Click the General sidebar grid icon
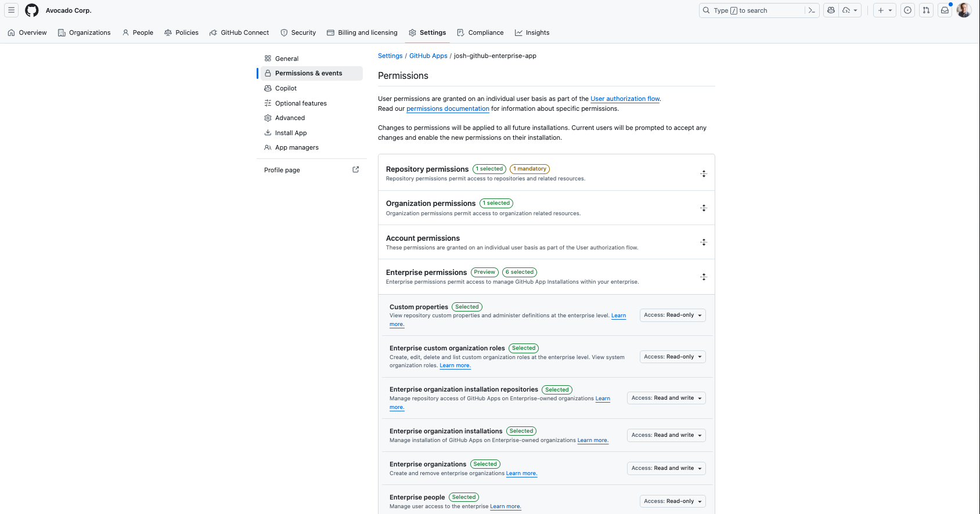 click(268, 59)
